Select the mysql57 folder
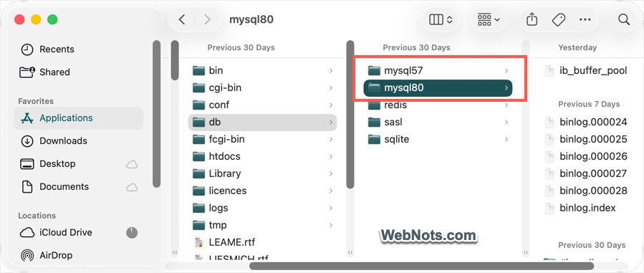Screen dimensions: 644x273 [438, 71]
